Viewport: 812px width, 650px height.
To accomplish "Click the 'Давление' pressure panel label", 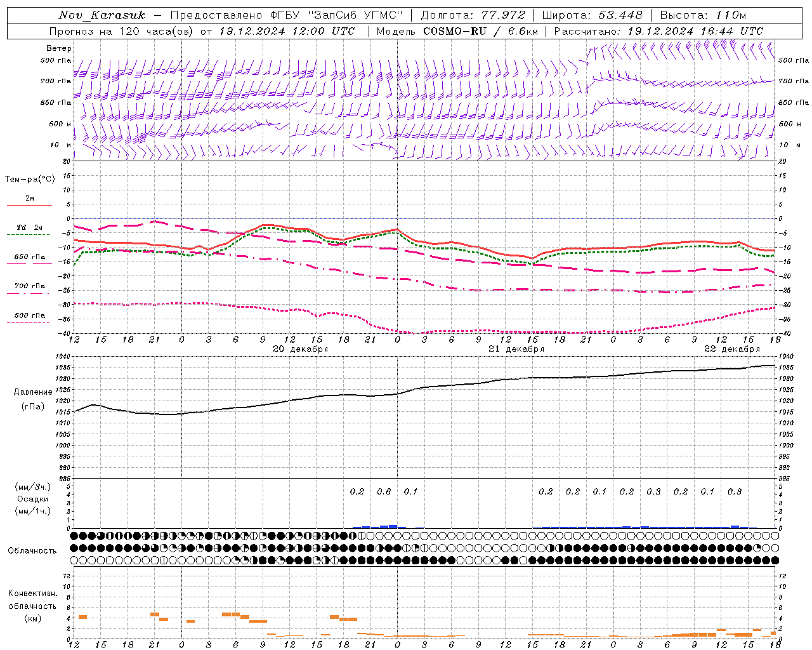I will [x=33, y=392].
